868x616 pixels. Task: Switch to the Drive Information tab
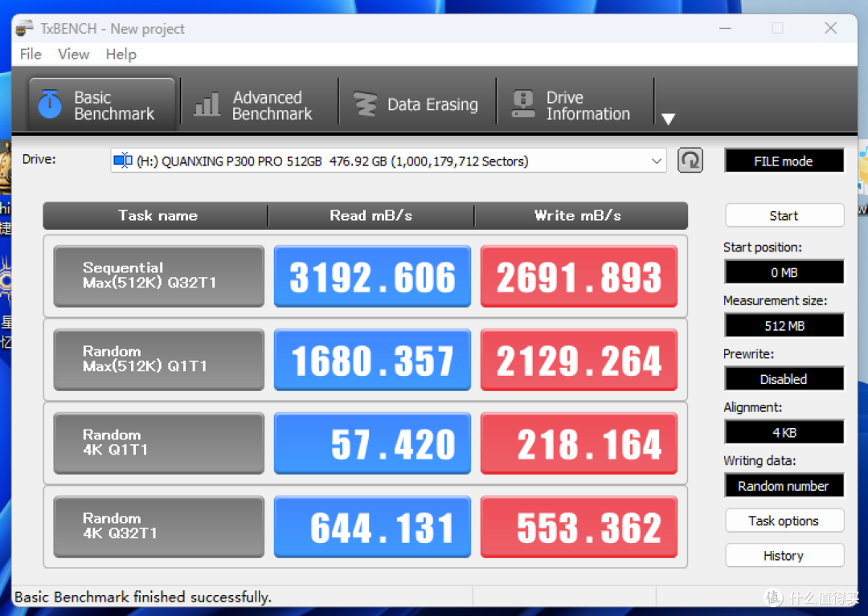[x=575, y=104]
